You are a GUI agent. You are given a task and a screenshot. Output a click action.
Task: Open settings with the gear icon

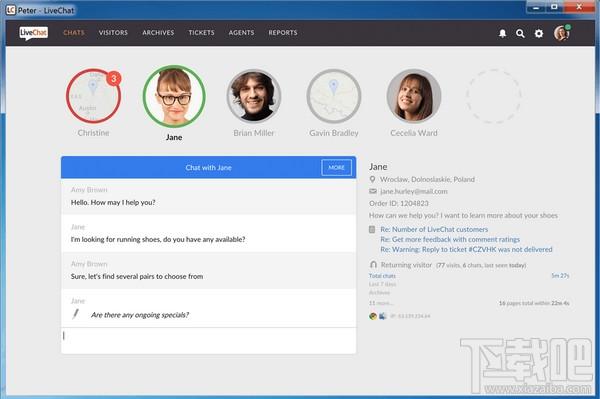click(539, 33)
